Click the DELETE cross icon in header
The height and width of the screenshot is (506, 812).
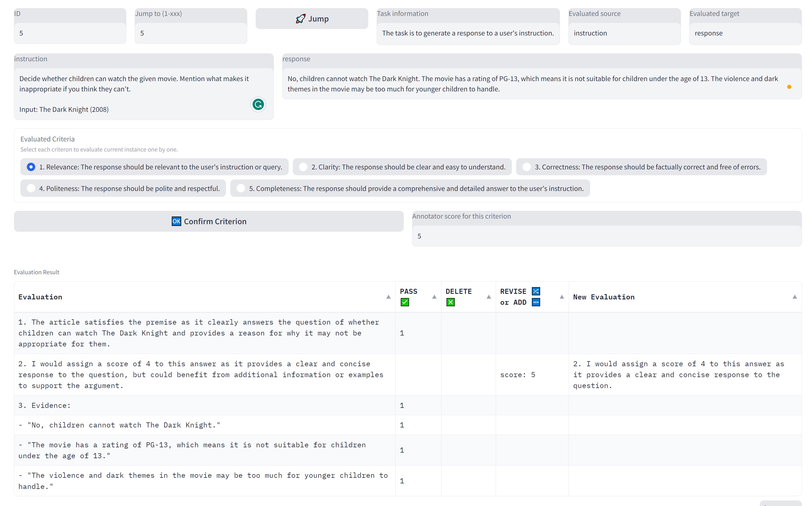coord(450,302)
